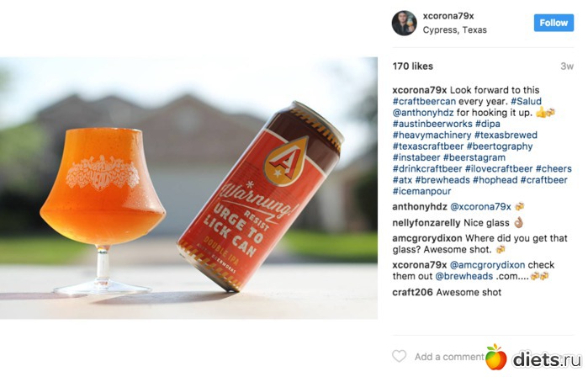588x377 pixels.
Task: Visit the @anthonyhdz mention in caption
Action: point(423,113)
